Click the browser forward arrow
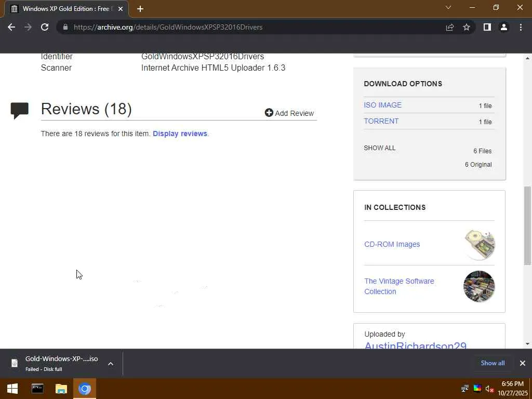Image resolution: width=532 pixels, height=399 pixels. coord(28,27)
